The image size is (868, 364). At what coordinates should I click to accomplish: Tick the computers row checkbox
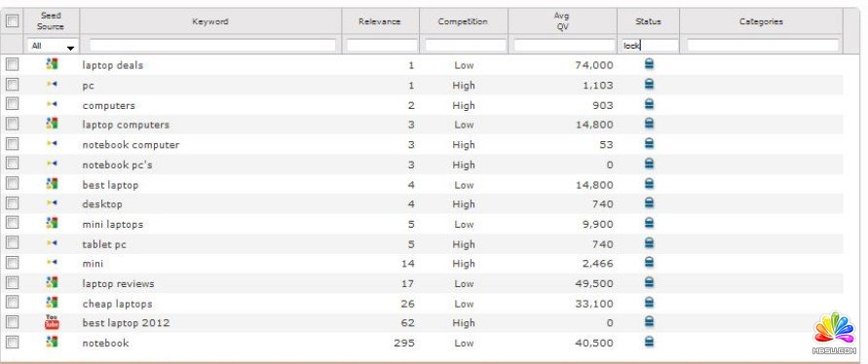12,104
